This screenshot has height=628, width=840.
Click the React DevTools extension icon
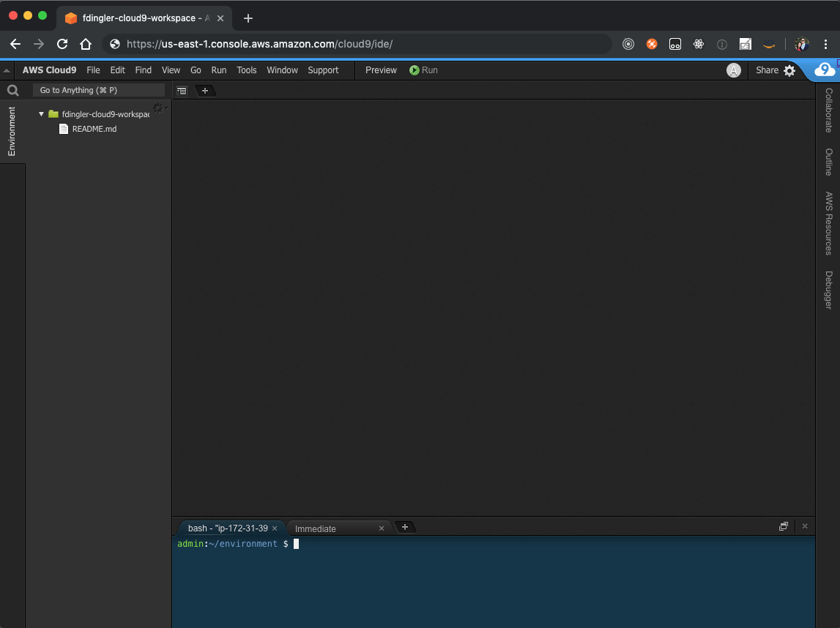click(x=699, y=45)
